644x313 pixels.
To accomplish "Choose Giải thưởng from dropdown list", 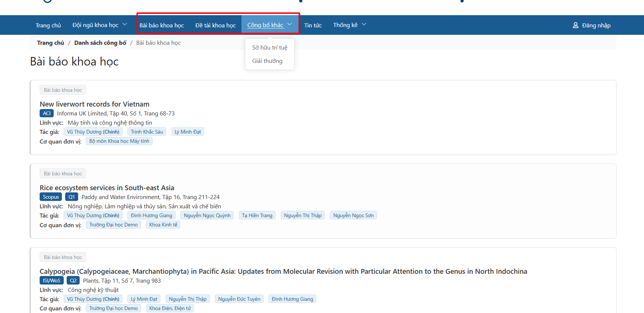I will [267, 61].
